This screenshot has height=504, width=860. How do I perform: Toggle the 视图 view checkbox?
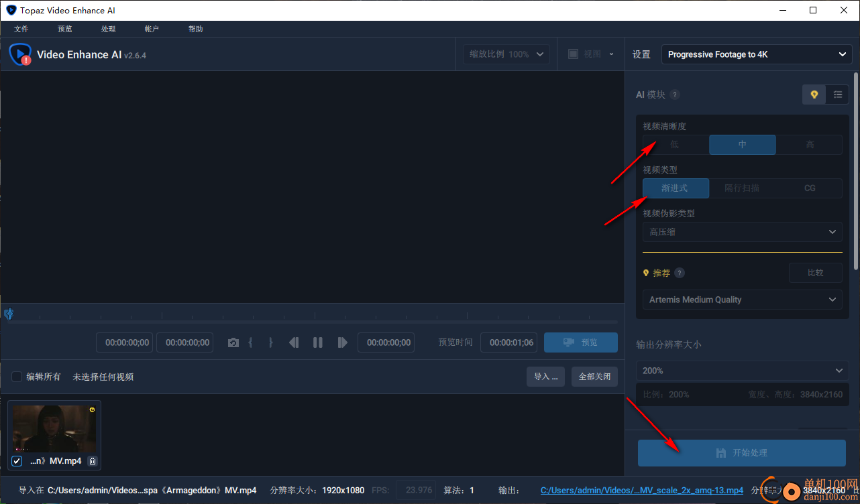point(573,54)
